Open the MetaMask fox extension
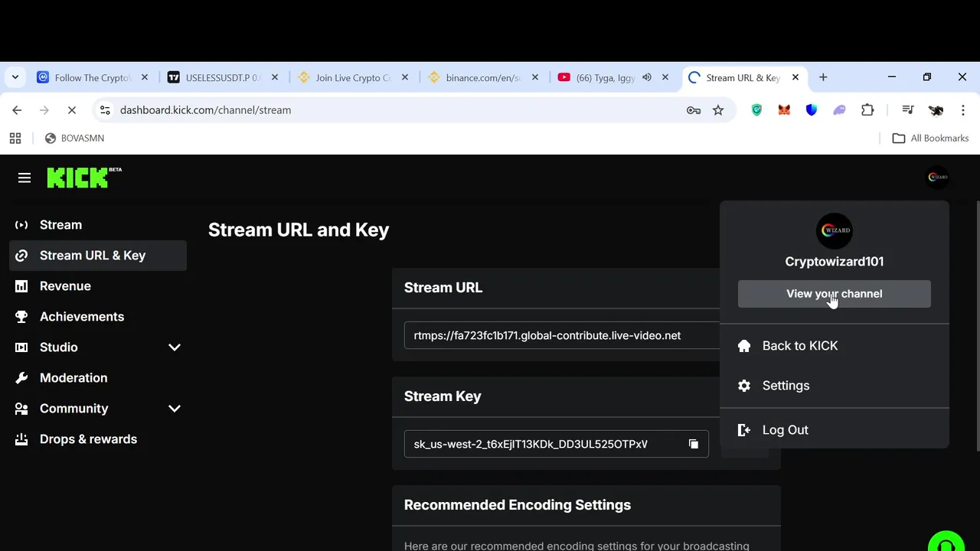 tap(784, 110)
